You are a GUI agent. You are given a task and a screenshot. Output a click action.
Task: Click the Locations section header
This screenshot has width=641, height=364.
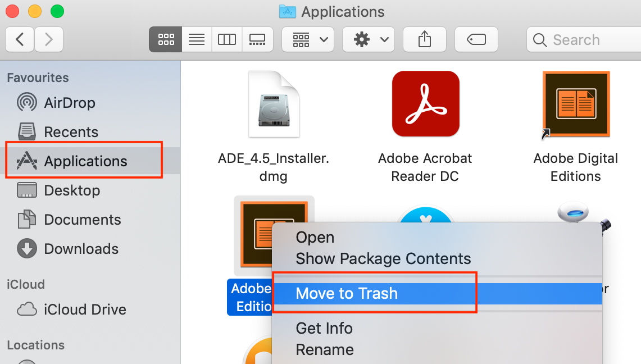coord(35,345)
